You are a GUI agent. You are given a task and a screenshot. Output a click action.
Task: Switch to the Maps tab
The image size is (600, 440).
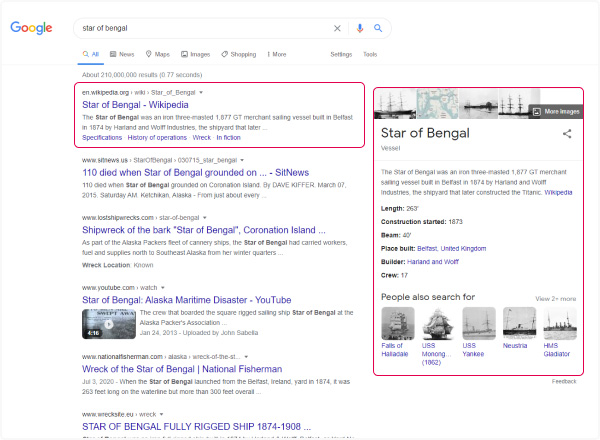click(158, 54)
